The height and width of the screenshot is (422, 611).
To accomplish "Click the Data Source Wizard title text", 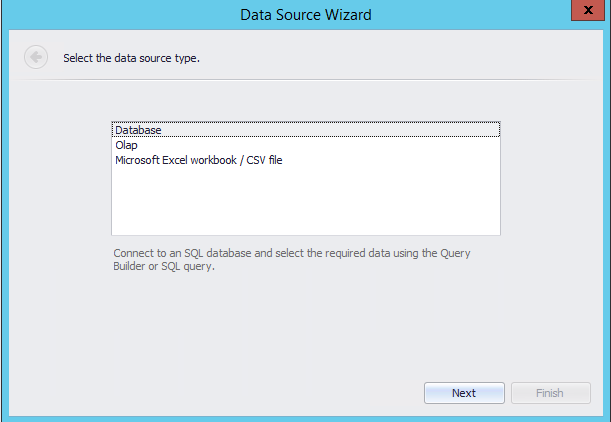I will [x=306, y=15].
